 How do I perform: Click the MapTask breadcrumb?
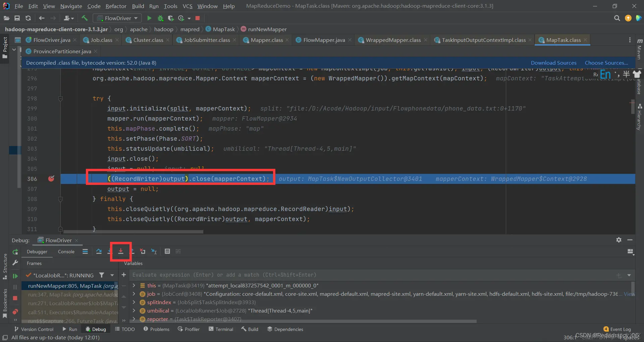(224, 29)
